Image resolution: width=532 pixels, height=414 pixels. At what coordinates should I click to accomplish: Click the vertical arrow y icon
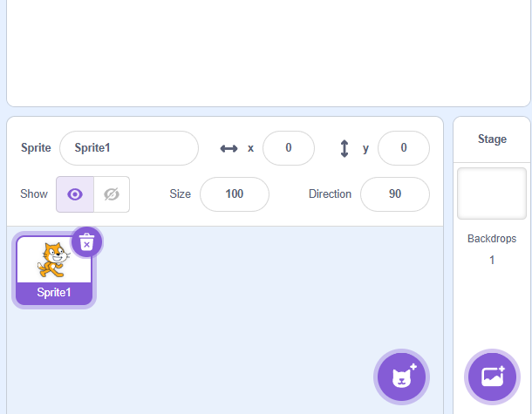point(344,148)
